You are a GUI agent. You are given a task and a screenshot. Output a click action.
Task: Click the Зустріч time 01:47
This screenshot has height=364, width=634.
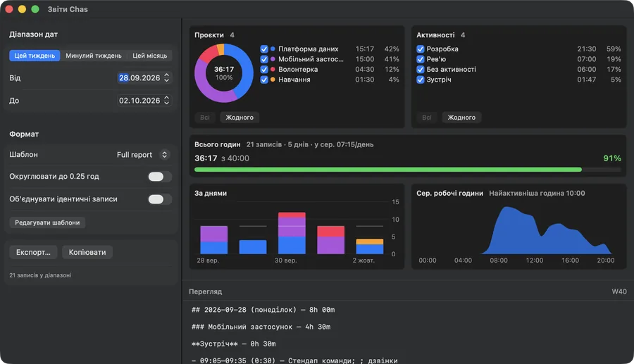pos(586,80)
